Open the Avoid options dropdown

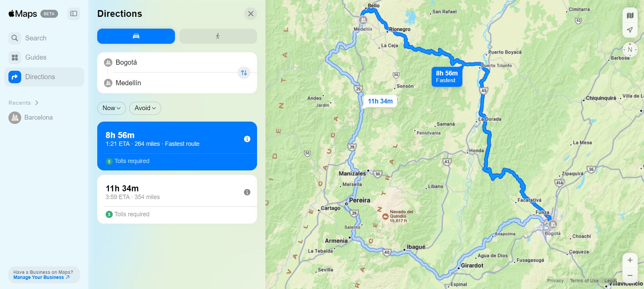click(145, 108)
